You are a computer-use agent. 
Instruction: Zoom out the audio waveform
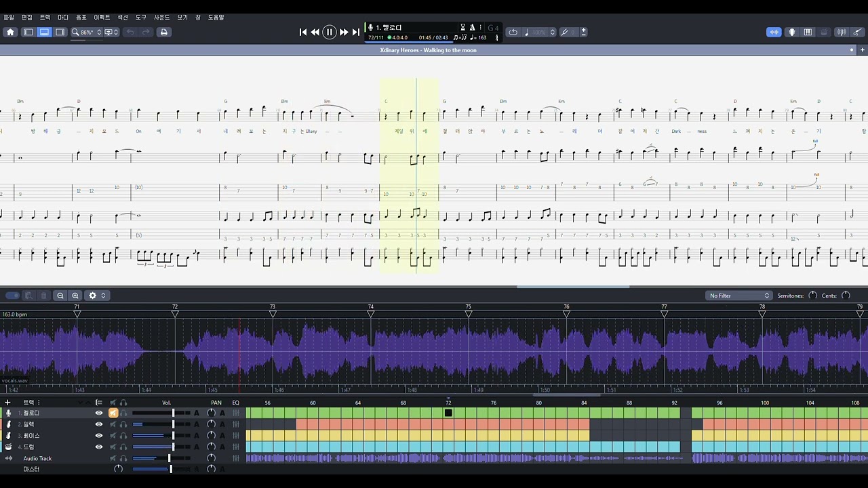pos(60,296)
